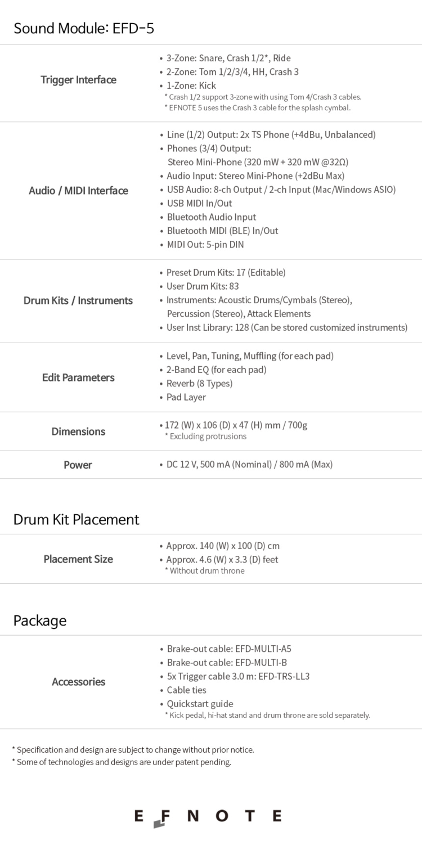Image resolution: width=422 pixels, height=868 pixels.
Task: Click the Package section heading
Action: 40,620
